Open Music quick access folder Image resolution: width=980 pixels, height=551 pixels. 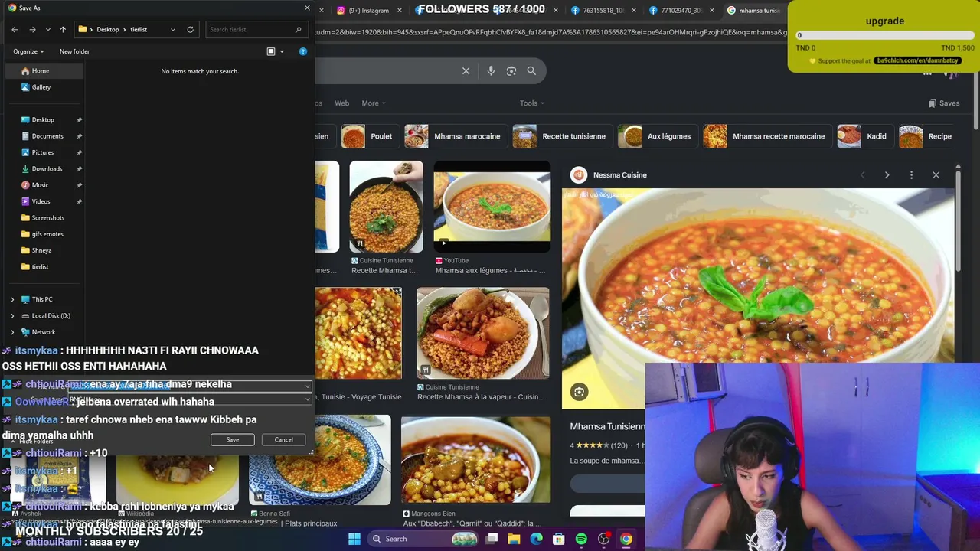click(40, 184)
